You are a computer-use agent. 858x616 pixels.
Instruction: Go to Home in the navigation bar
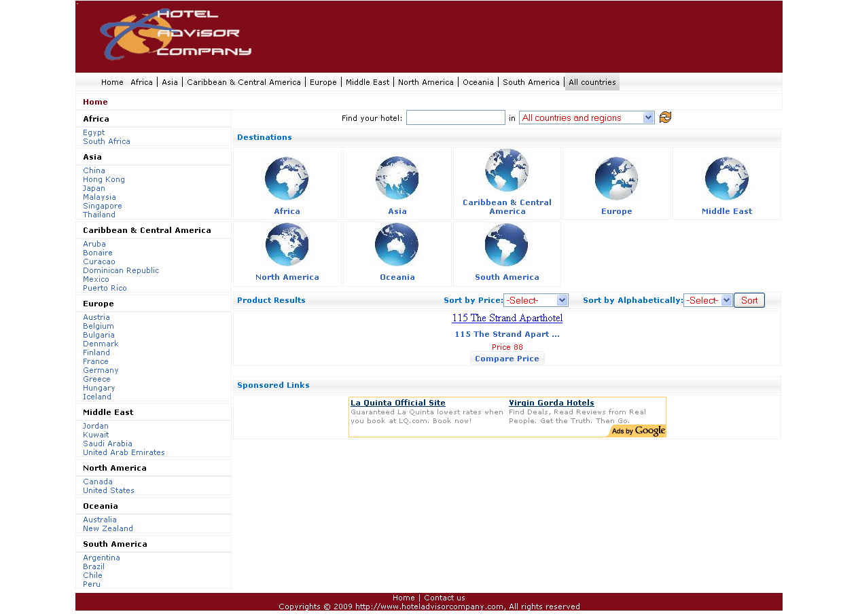[112, 82]
